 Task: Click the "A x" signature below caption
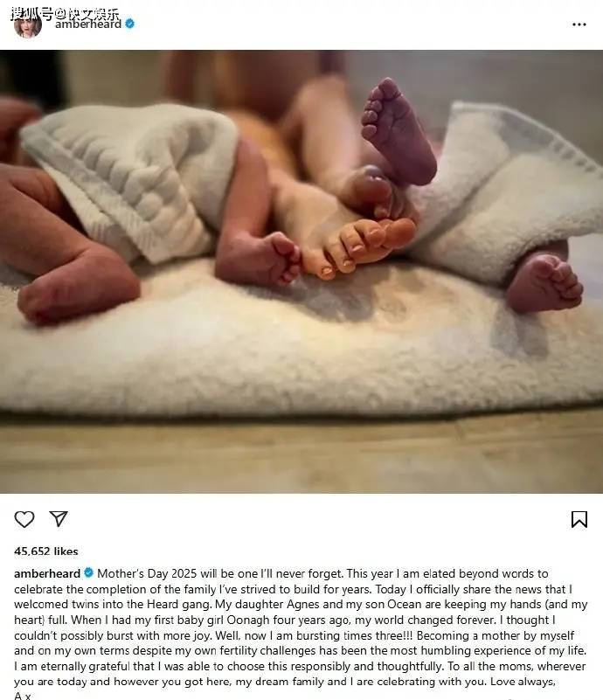[23, 696]
